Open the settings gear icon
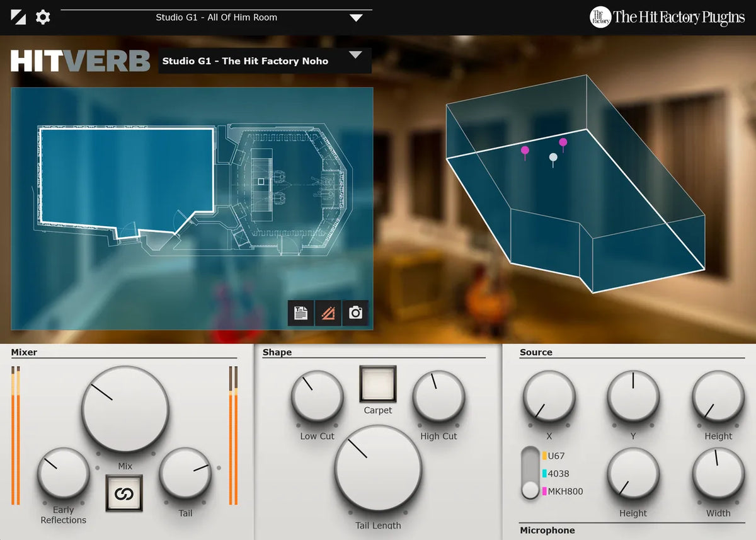 click(42, 17)
